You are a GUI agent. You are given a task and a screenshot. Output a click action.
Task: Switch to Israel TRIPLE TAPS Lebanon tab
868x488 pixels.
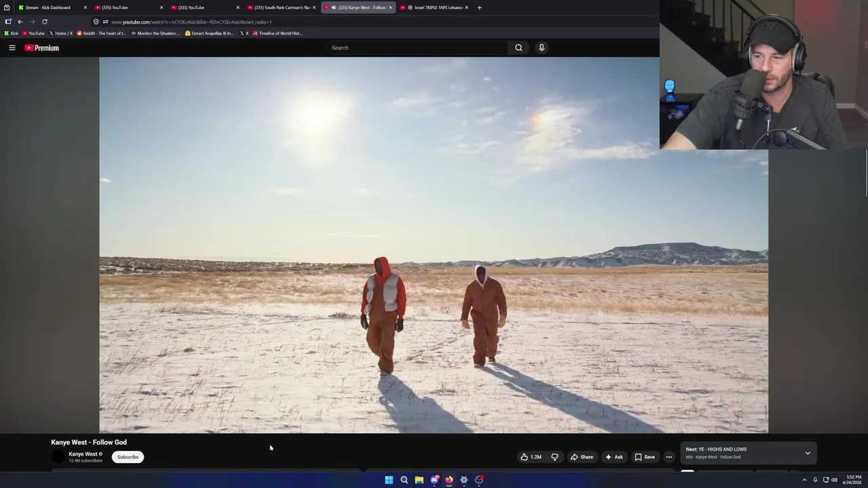[433, 7]
